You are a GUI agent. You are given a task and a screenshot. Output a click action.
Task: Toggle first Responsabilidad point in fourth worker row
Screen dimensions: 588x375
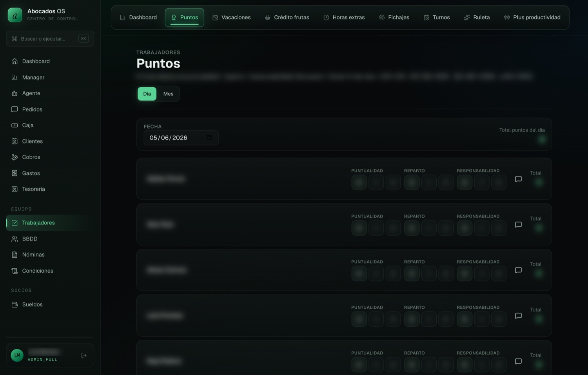(x=465, y=319)
